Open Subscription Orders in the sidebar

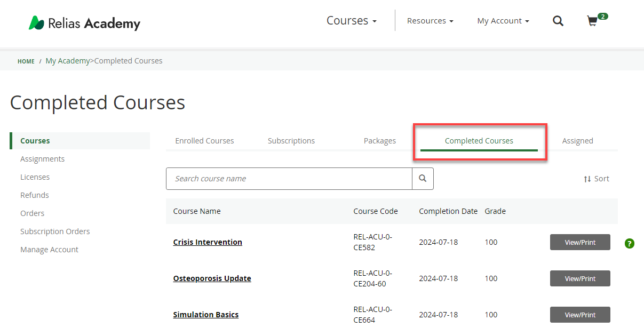(55, 231)
